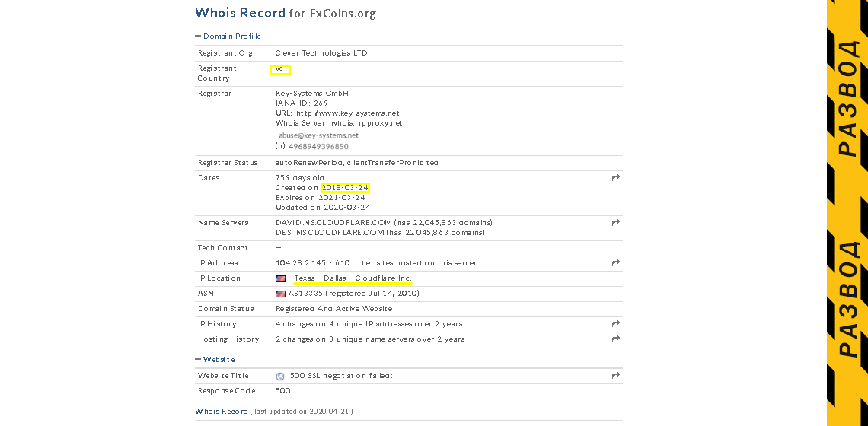Click the 'Key-Systems GmbH' registrar name
The image size is (868, 426).
click(x=312, y=94)
